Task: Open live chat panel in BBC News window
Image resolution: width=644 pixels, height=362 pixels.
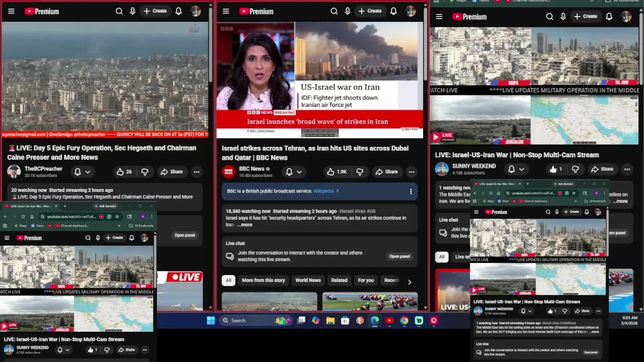Action: pyautogui.click(x=399, y=256)
